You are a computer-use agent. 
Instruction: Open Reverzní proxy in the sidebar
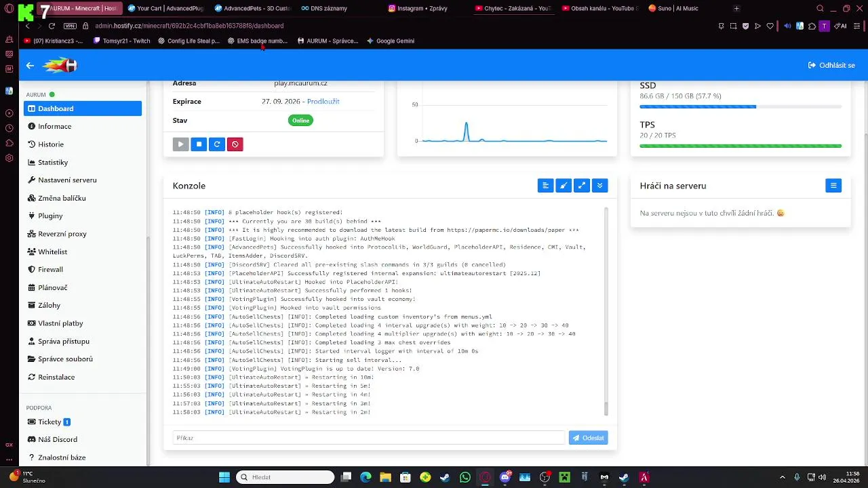[x=83, y=234]
